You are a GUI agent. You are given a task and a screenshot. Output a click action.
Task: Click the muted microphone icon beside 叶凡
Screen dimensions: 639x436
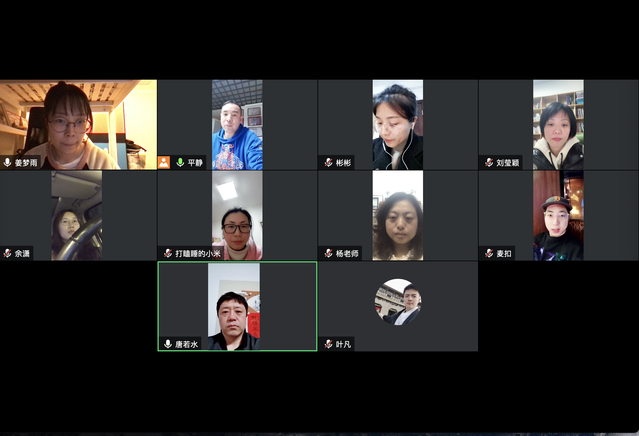pos(328,344)
